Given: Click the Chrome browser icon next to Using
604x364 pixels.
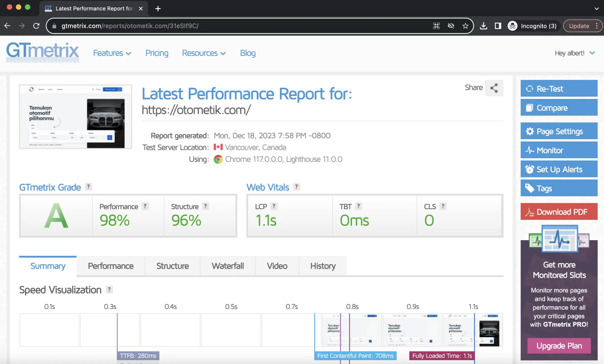Looking at the screenshot, I should 218,159.
